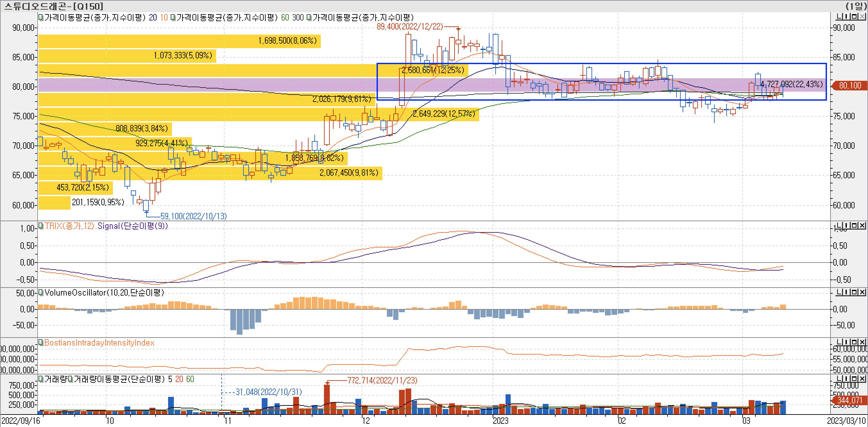Toggle green marker beside VolumeOscillator label
This screenshot has width=868, height=427.
point(41,292)
